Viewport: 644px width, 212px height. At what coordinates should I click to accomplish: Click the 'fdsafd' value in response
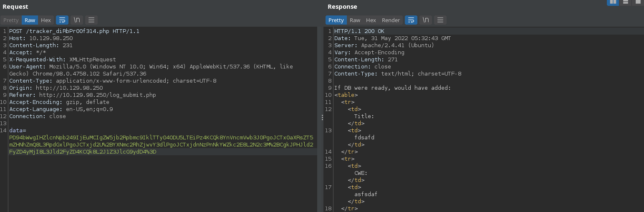point(364,138)
